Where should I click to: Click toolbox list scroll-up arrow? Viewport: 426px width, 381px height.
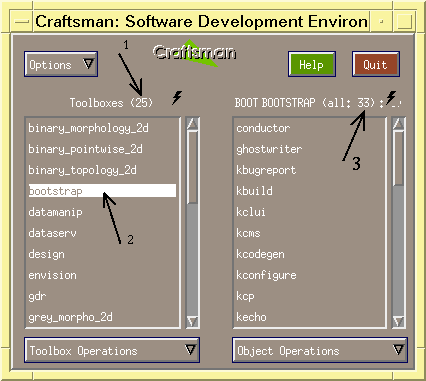click(x=192, y=124)
